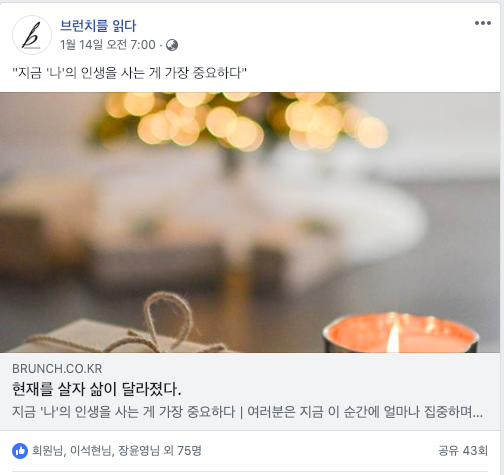Open the post timestamp 1월 14일 오전 7:00

(x=108, y=45)
